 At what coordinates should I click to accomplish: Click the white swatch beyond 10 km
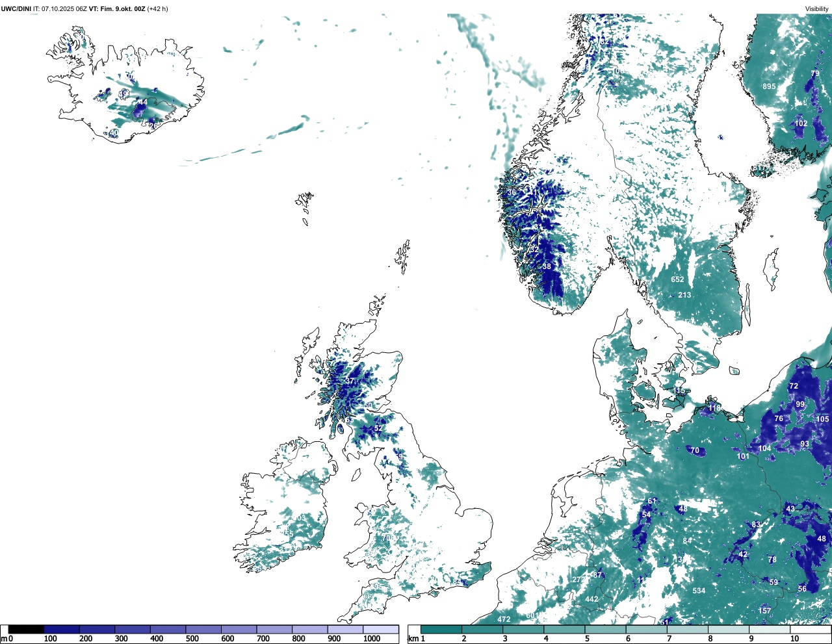coord(811,629)
